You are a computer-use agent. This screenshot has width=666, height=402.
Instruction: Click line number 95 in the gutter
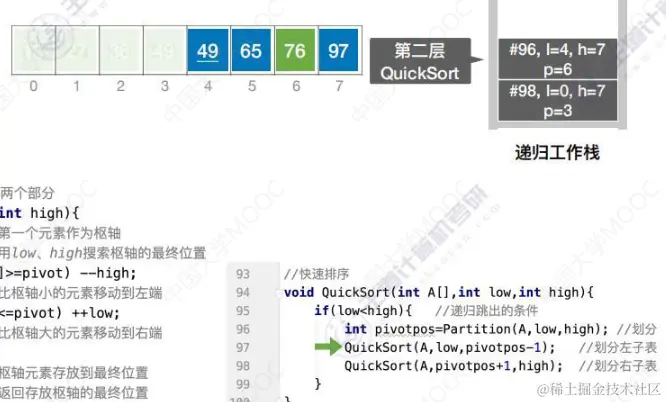point(243,311)
